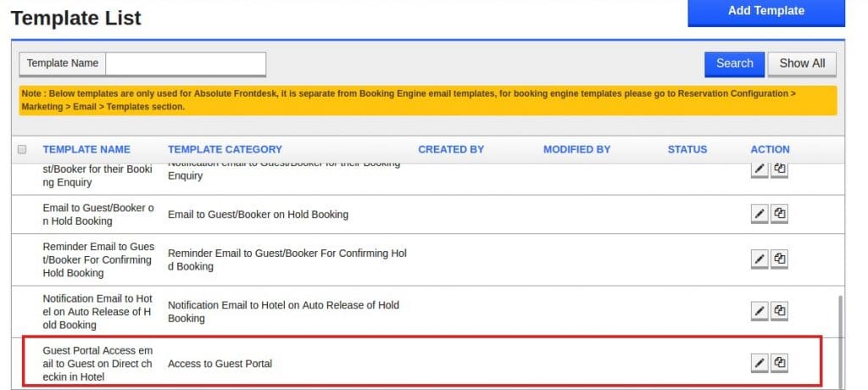
Task: Click the yellow note about Absolute Frontdesk templates
Action: (x=428, y=100)
